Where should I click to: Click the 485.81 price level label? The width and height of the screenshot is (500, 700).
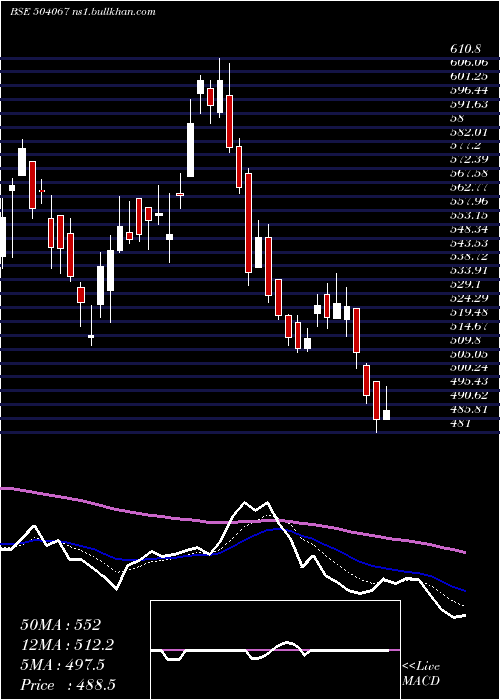point(469,408)
